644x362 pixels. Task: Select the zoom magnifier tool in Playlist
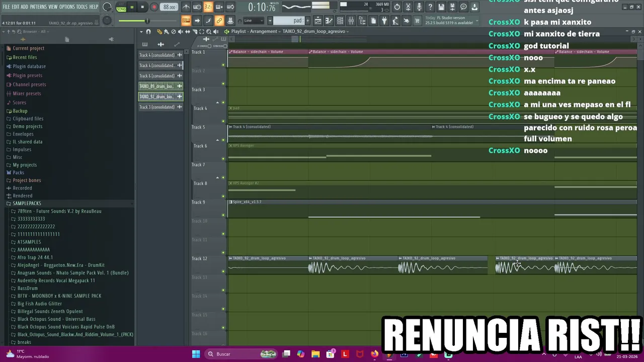tap(209, 31)
